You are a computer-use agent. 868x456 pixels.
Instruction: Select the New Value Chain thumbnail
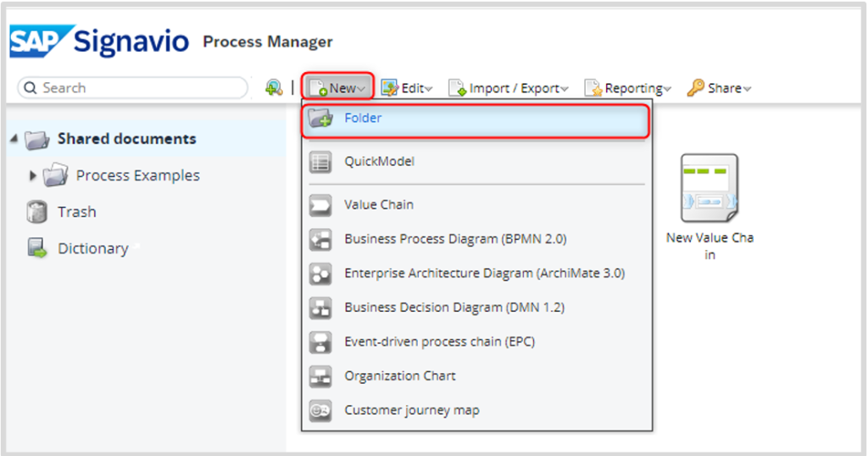709,188
